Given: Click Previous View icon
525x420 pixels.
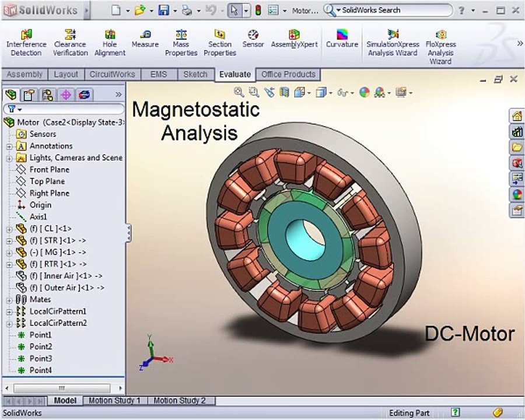Looking at the screenshot, I should coord(269,92).
